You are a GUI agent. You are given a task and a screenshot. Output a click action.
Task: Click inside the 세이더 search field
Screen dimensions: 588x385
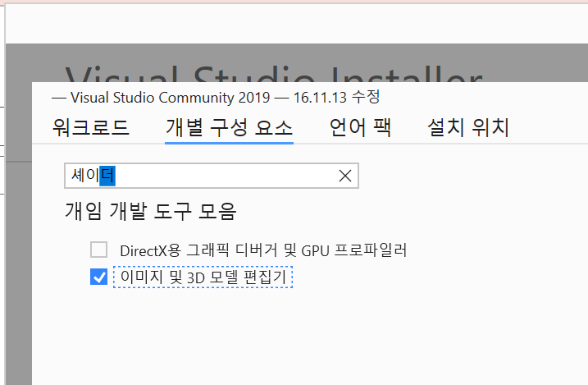pos(211,176)
